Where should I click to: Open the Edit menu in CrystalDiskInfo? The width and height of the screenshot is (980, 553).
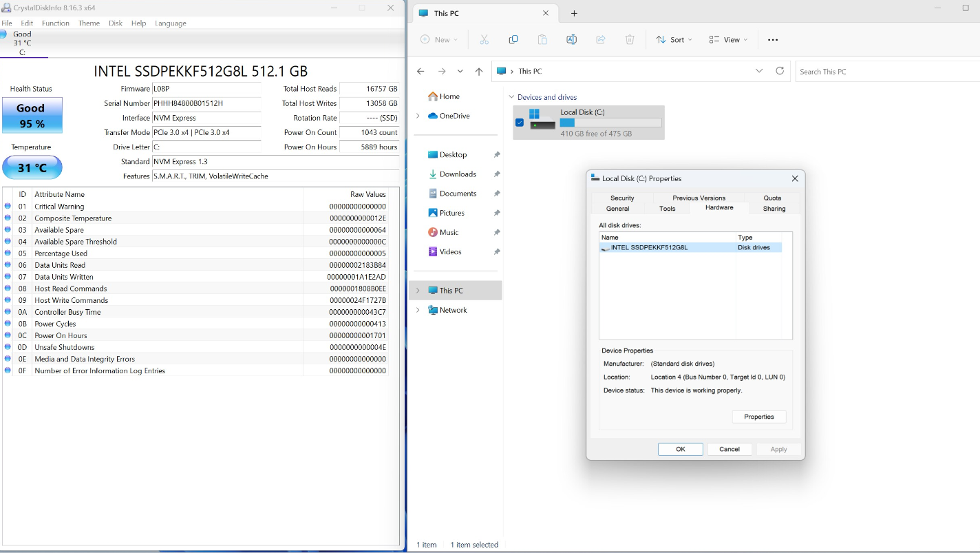point(27,23)
